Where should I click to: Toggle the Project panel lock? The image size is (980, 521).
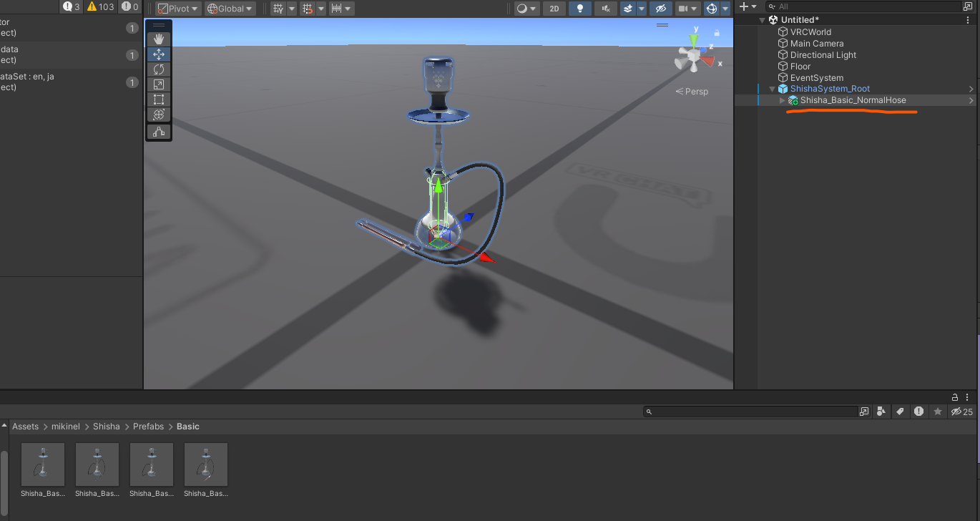[954, 397]
